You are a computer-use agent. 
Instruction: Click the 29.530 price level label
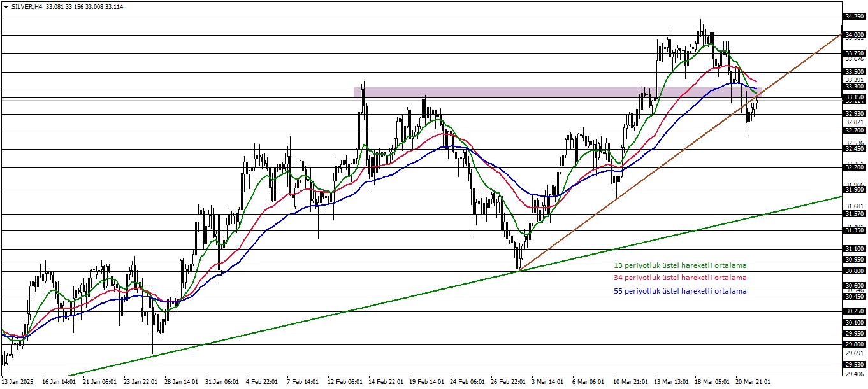tap(854, 365)
